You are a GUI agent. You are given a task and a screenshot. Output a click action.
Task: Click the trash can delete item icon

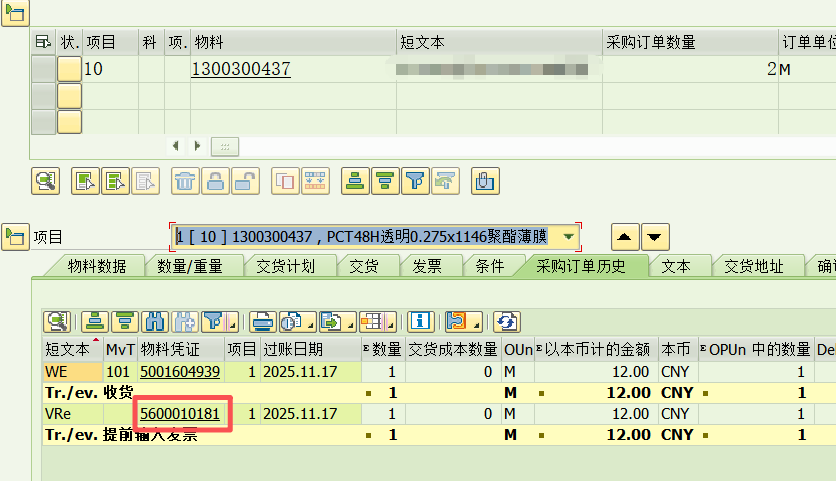click(185, 181)
